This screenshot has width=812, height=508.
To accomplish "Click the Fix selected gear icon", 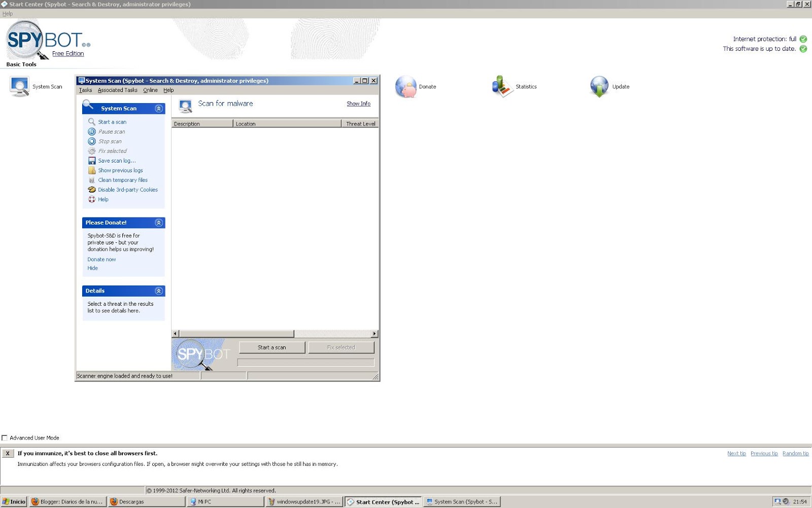I will 92,151.
